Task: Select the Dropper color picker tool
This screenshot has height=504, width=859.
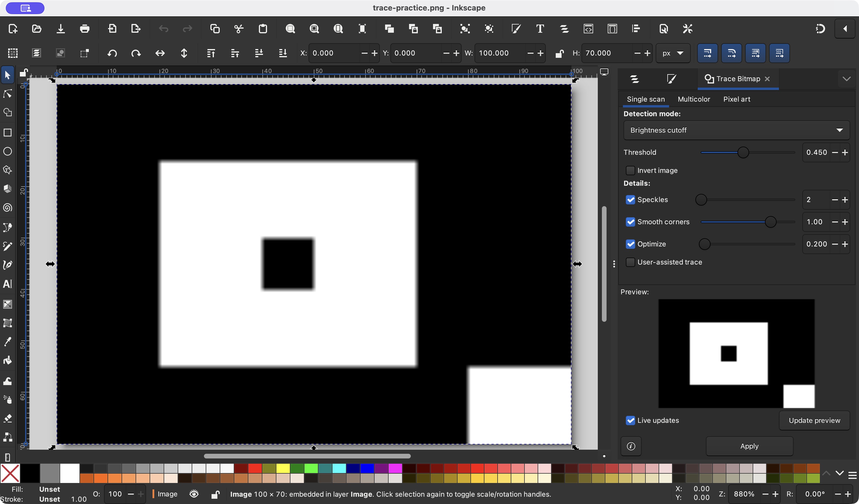Action: (8, 341)
